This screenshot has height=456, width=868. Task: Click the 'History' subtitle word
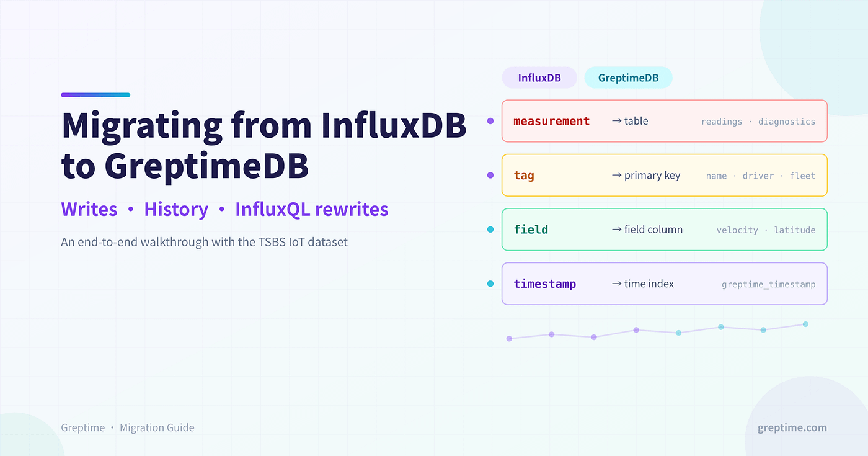coord(176,210)
